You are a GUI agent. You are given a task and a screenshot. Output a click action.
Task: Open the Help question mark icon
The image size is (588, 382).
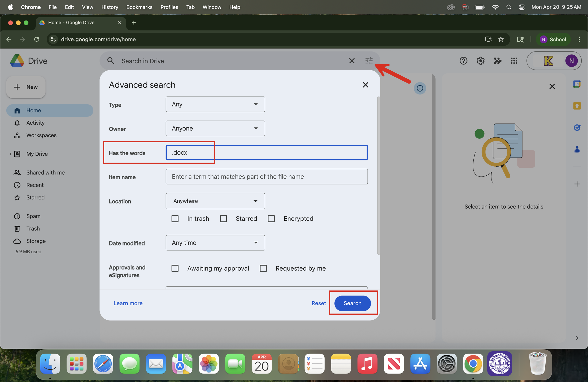click(463, 61)
